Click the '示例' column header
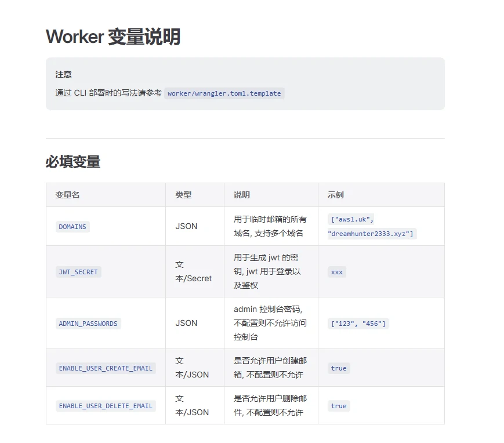504x443 pixels. (x=336, y=195)
